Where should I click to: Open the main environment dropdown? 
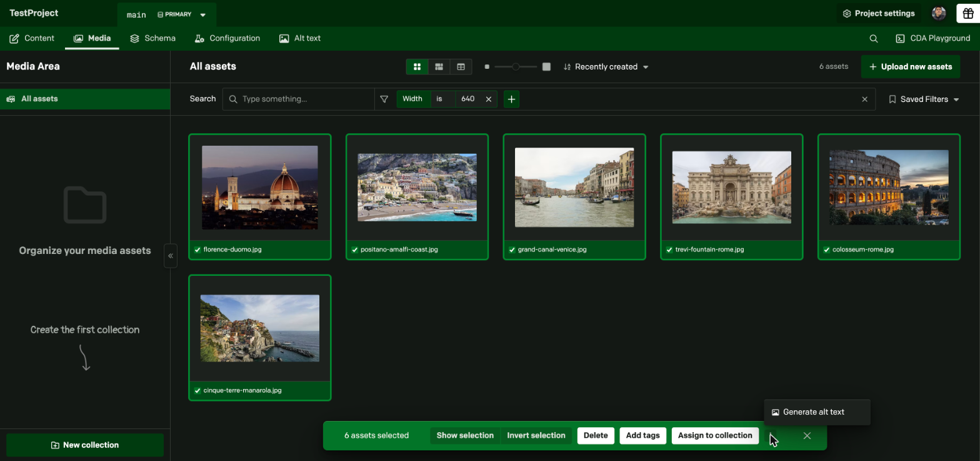point(166,14)
